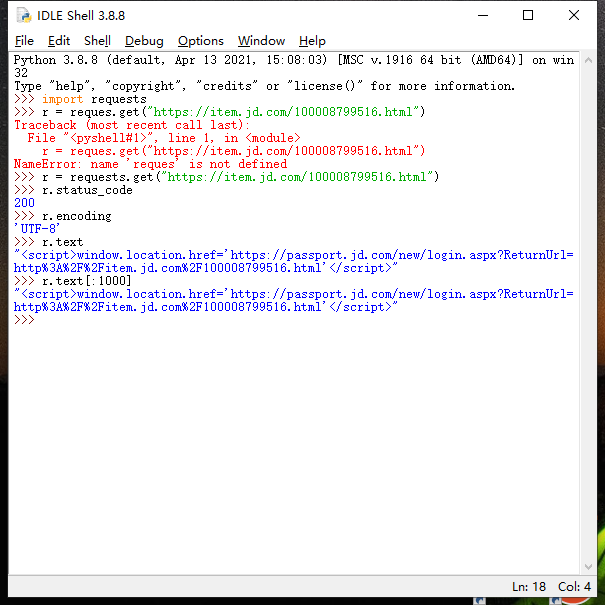Click the 'Ln: 18' status indicator
605x605 pixels.
(x=529, y=586)
